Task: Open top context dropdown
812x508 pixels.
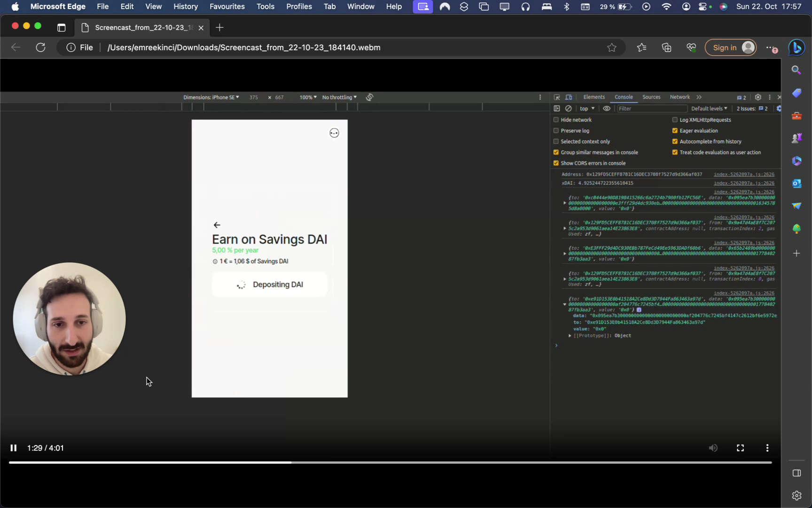Action: pyautogui.click(x=587, y=108)
